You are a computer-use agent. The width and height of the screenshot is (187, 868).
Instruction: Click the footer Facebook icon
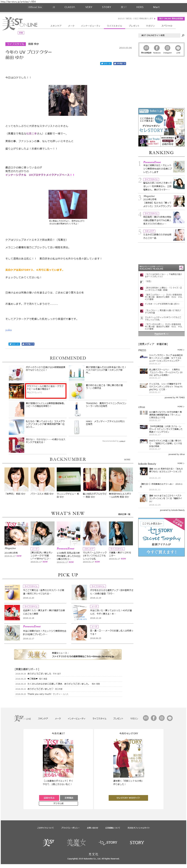pyautogui.click(x=154, y=718)
